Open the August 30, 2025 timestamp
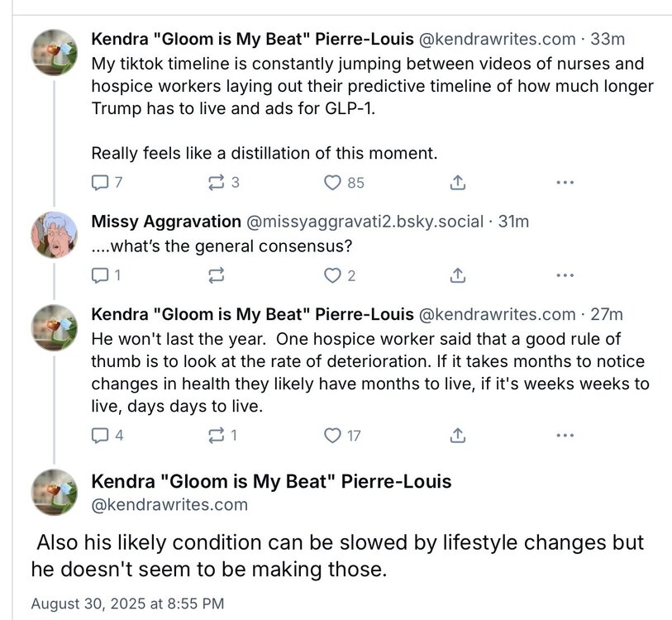The height and width of the screenshot is (620, 672). point(127,603)
